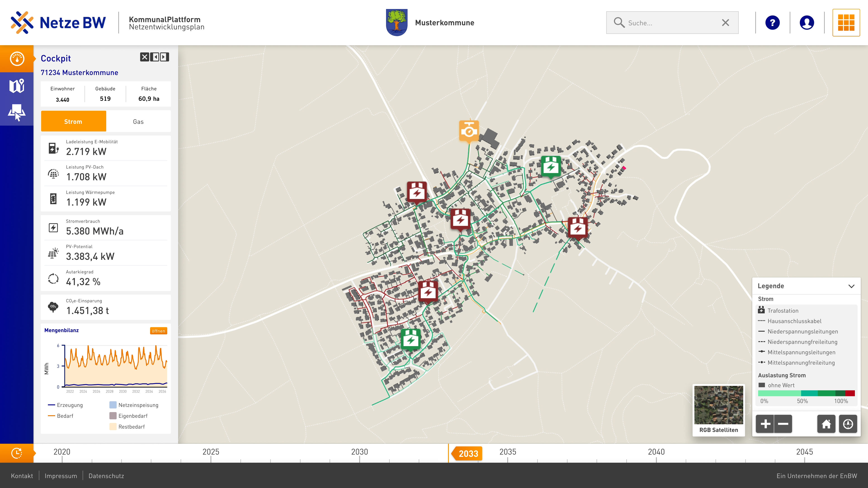
Task: Click the map pin sidebar icon
Action: point(17,86)
